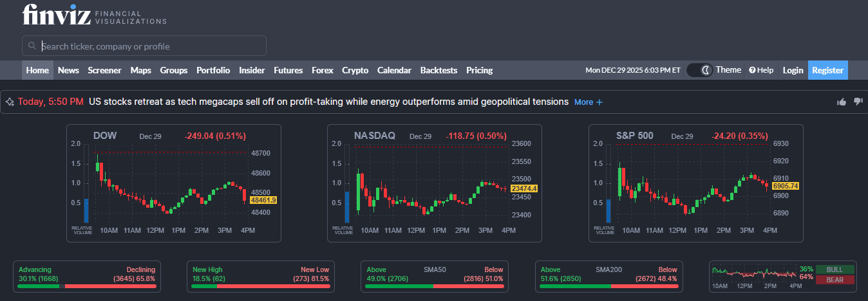Open the S&P 500 intraday chart
The image size is (868, 301).
point(696,183)
